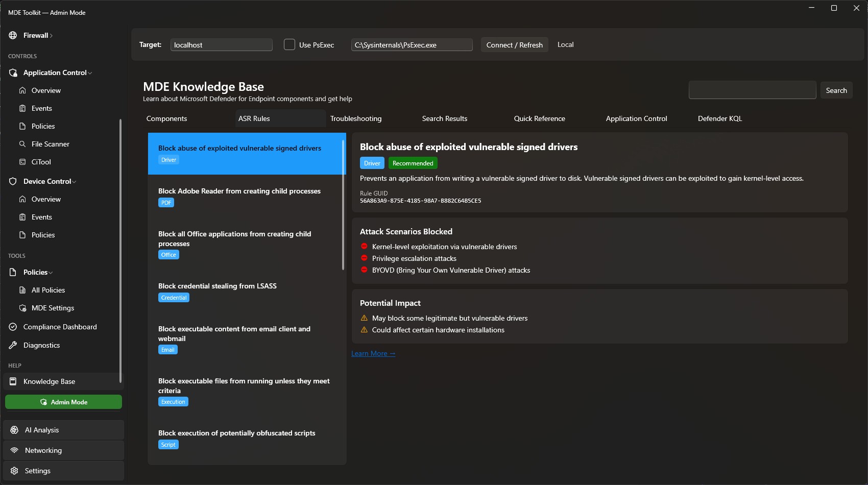
Task: Open the CiTool icon in sidebar
Action: point(22,162)
